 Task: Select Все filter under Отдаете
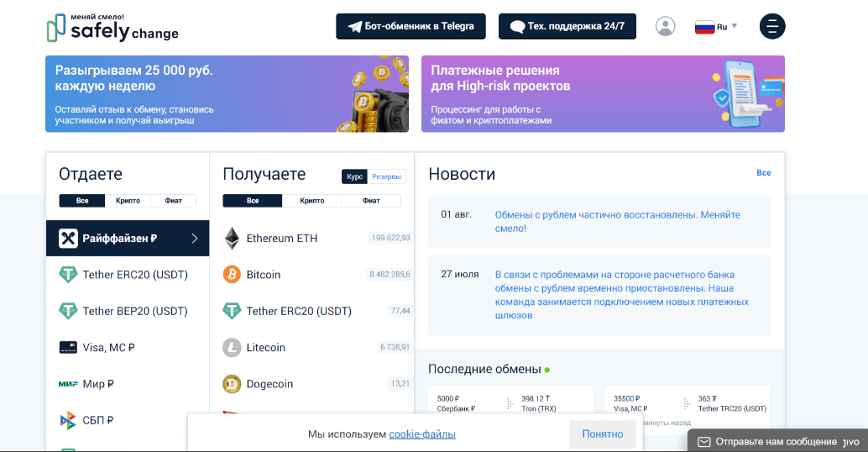click(82, 201)
